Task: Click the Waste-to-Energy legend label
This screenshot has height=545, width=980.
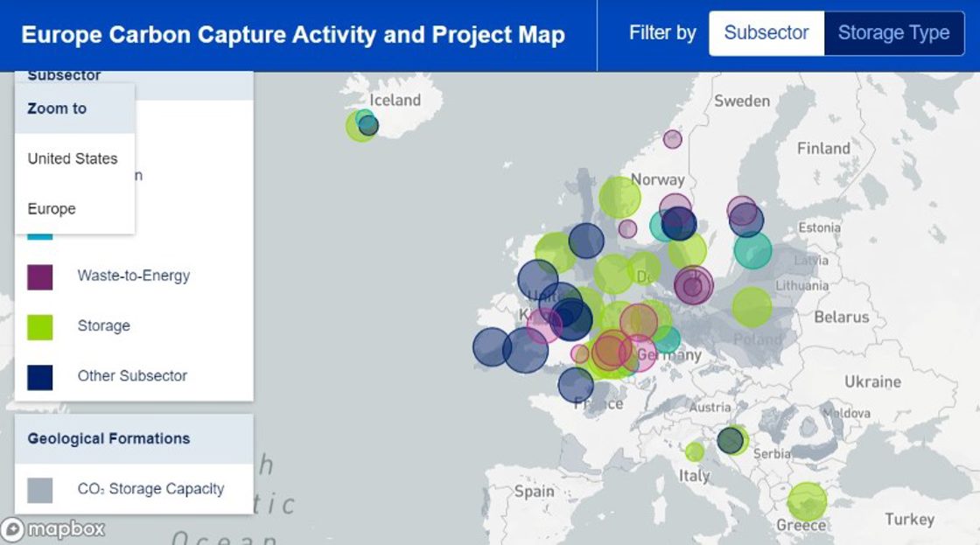Action: tap(133, 276)
